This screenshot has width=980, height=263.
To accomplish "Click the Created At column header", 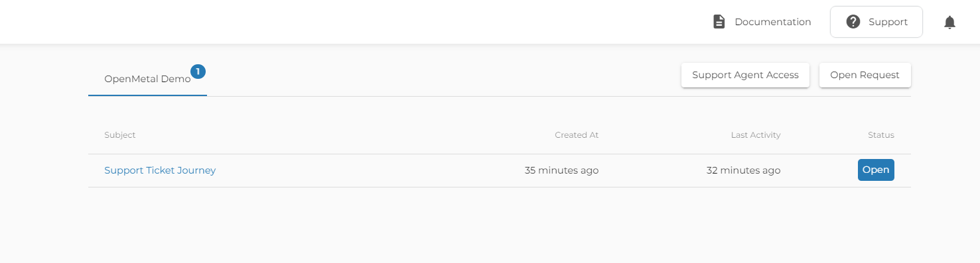I will tap(577, 134).
